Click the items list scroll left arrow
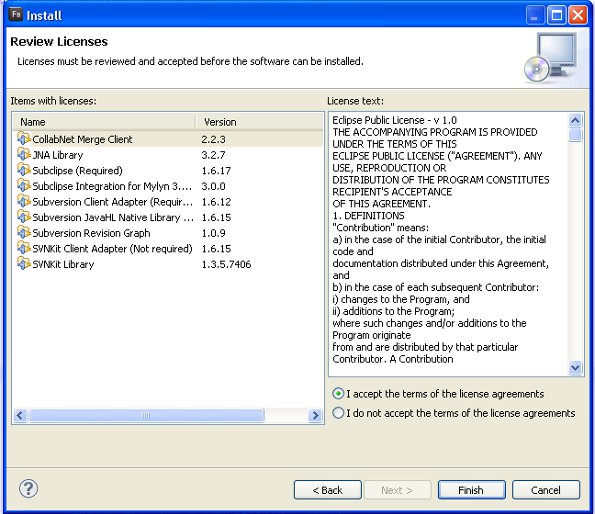Image resolution: width=595 pixels, height=514 pixels. (x=20, y=415)
